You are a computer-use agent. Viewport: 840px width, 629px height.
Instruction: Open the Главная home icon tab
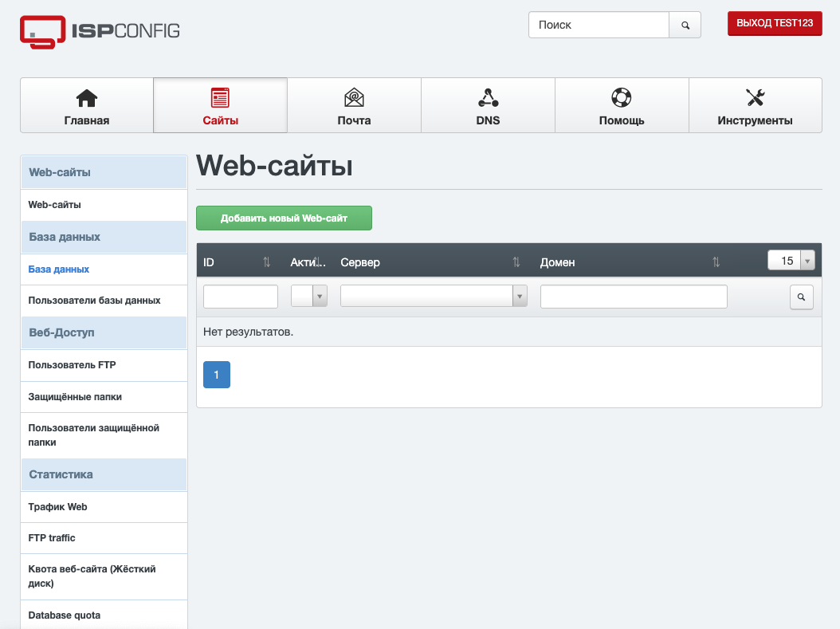(87, 105)
